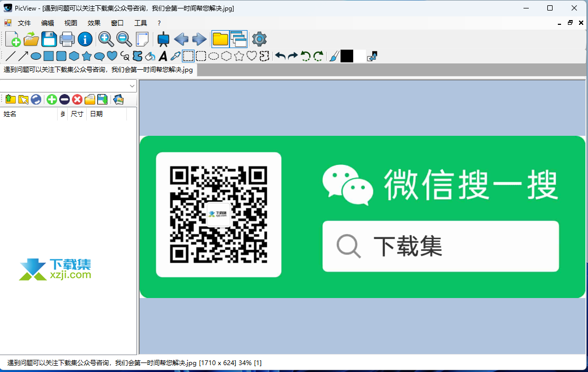Open the 编辑 menu
Viewport: 588px width, 372px height.
pyautogui.click(x=48, y=23)
